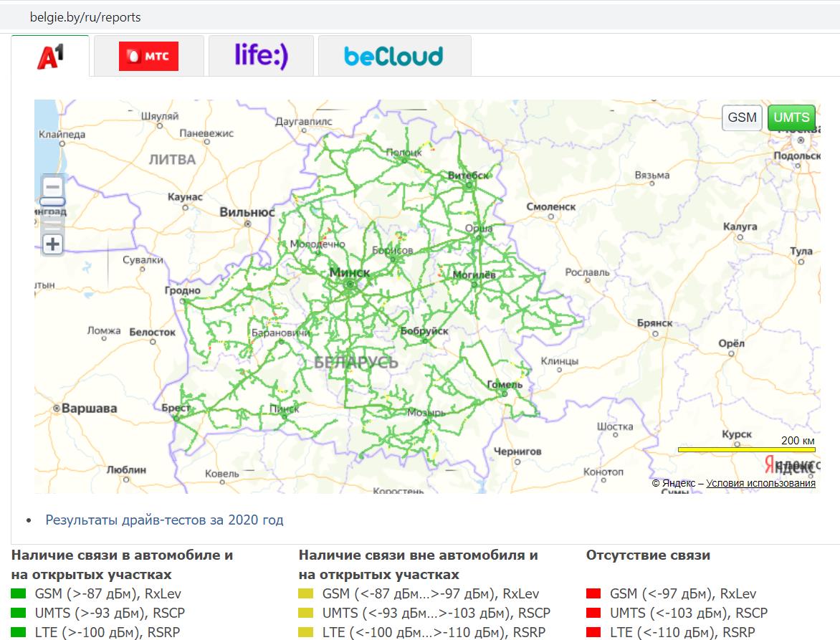Click the green GSM legend swatch
Screen dimensions: 840x640
(x=19, y=593)
